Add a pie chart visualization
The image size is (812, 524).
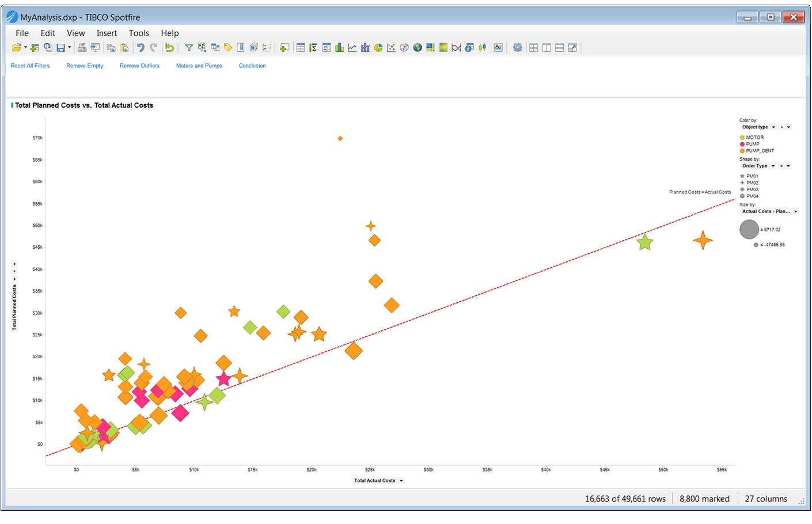[378, 48]
